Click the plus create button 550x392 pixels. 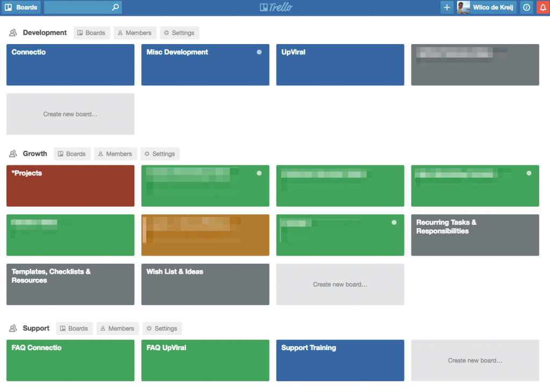click(447, 8)
